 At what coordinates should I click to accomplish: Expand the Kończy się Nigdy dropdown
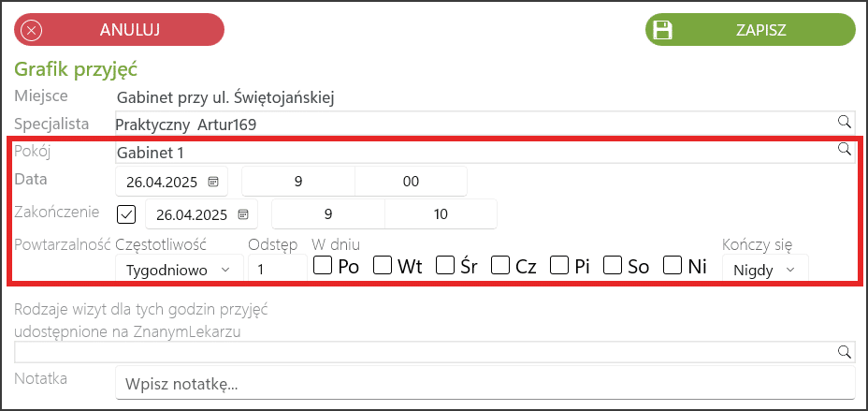pos(765,270)
